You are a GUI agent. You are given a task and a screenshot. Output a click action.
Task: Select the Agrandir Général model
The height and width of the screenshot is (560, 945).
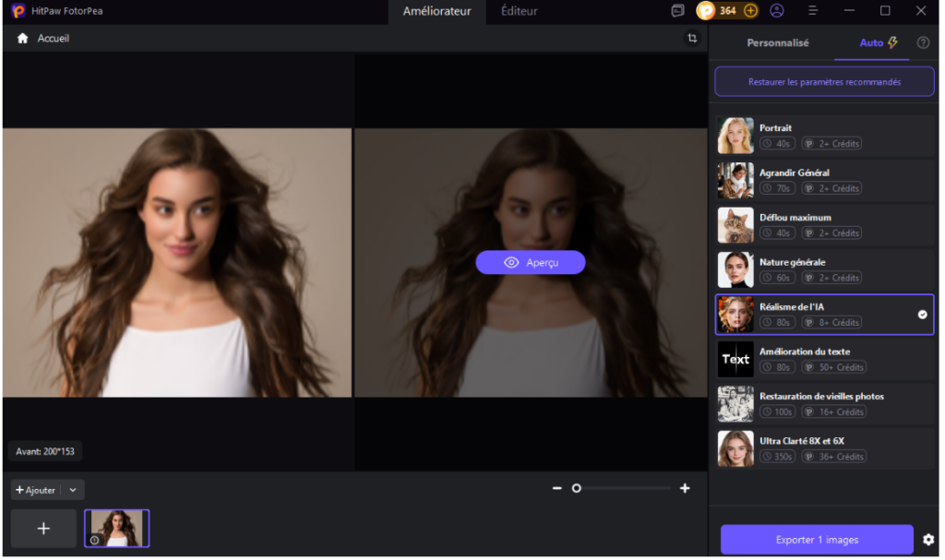pyautogui.click(x=827, y=181)
